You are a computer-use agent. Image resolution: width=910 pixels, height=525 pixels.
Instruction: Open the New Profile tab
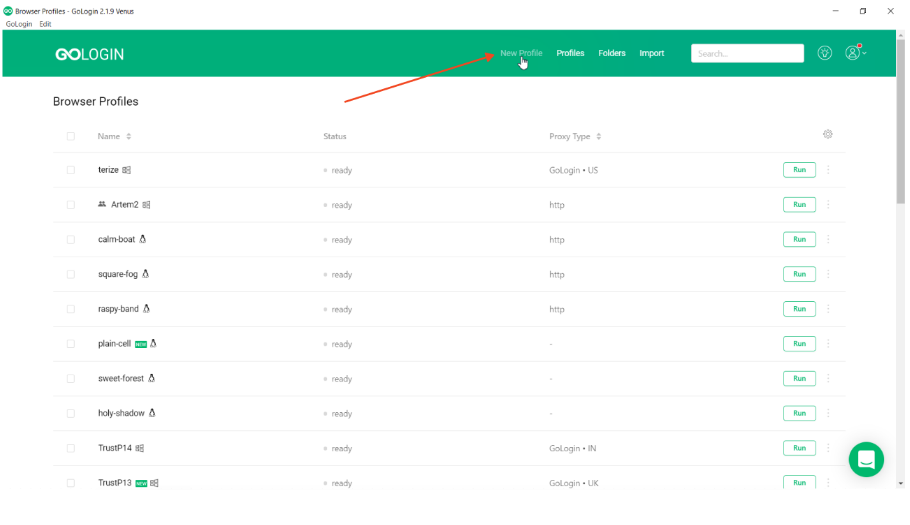(x=521, y=53)
